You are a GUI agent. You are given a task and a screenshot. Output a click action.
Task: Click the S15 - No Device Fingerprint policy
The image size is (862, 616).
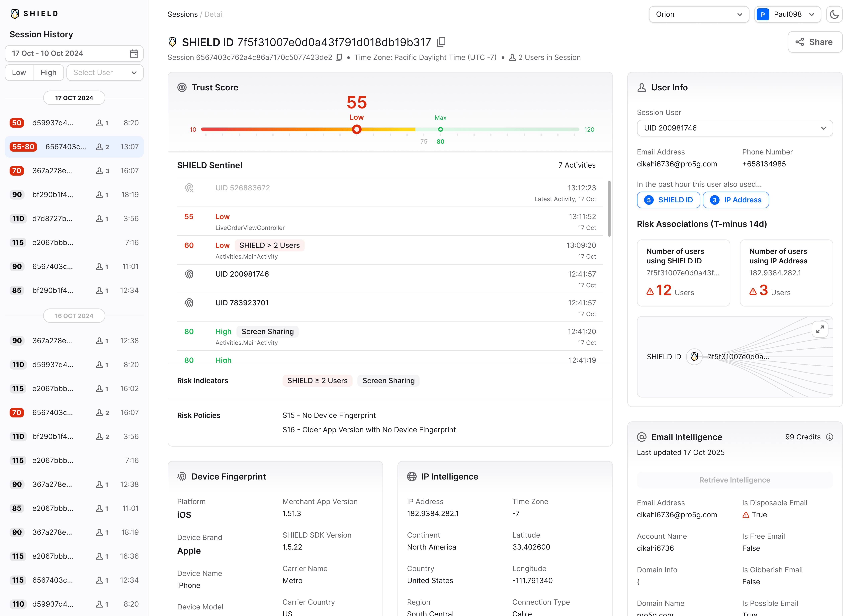coord(329,415)
